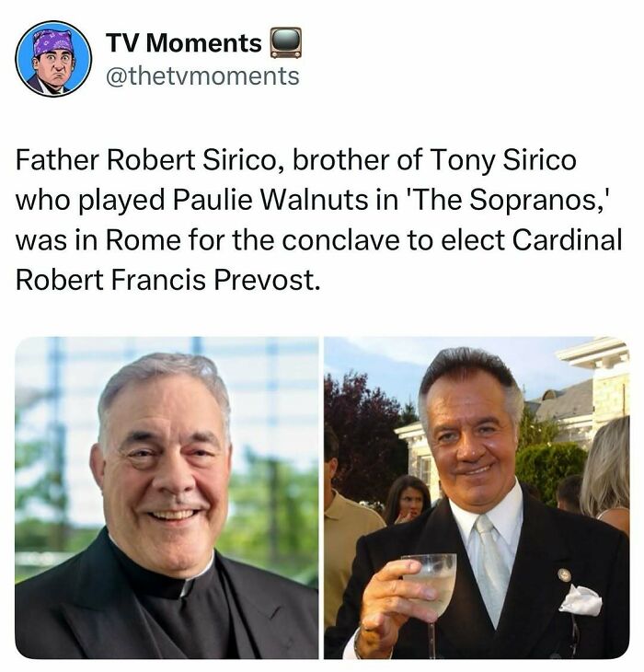Open the left photo of the smiling priest
The image size is (644, 672).
[x=167, y=497]
